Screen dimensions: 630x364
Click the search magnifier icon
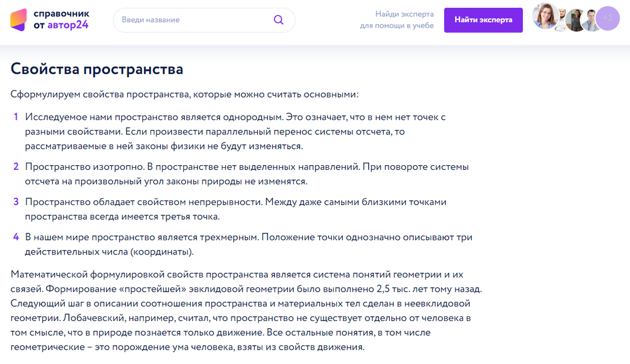(278, 19)
